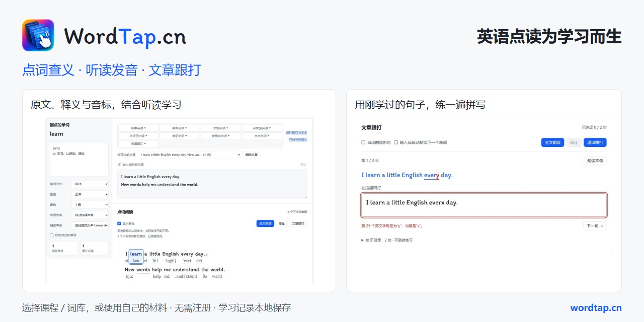Viewport: 644px width, 322px height.
Task: Open the 遍数 dropdown set to 1 遍
Action: [90, 205]
